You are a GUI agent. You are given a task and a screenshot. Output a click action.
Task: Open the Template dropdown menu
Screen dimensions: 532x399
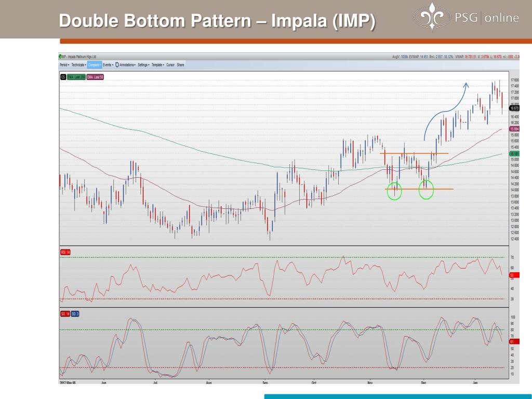(158, 65)
